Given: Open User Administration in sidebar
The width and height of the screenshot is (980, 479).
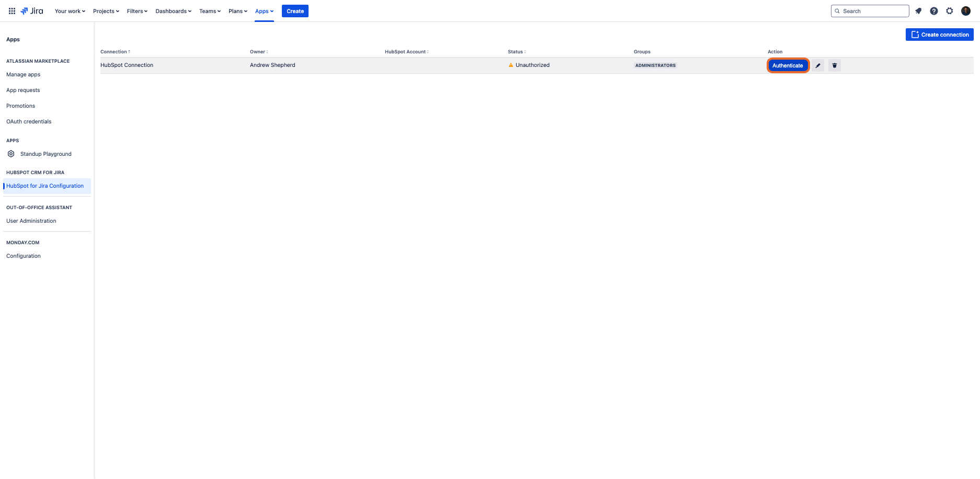Looking at the screenshot, I should pos(31,221).
